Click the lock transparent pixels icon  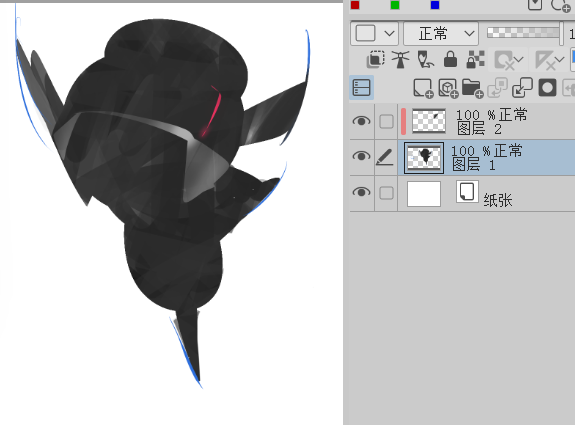coord(475,59)
